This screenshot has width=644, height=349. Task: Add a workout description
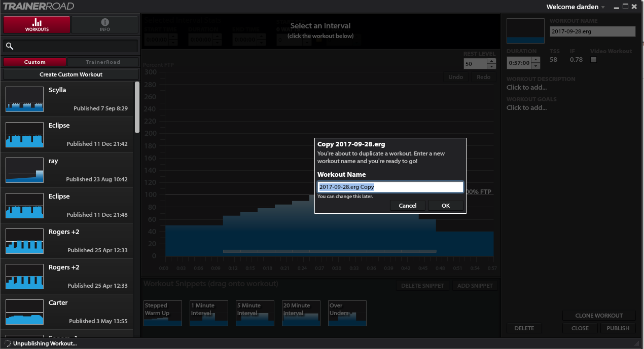pos(526,87)
